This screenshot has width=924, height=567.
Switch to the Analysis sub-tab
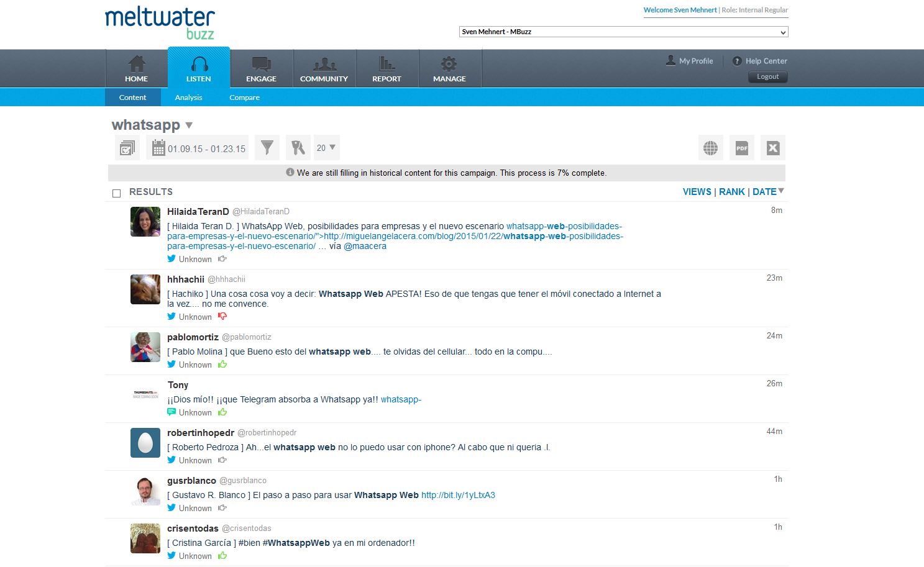(188, 98)
